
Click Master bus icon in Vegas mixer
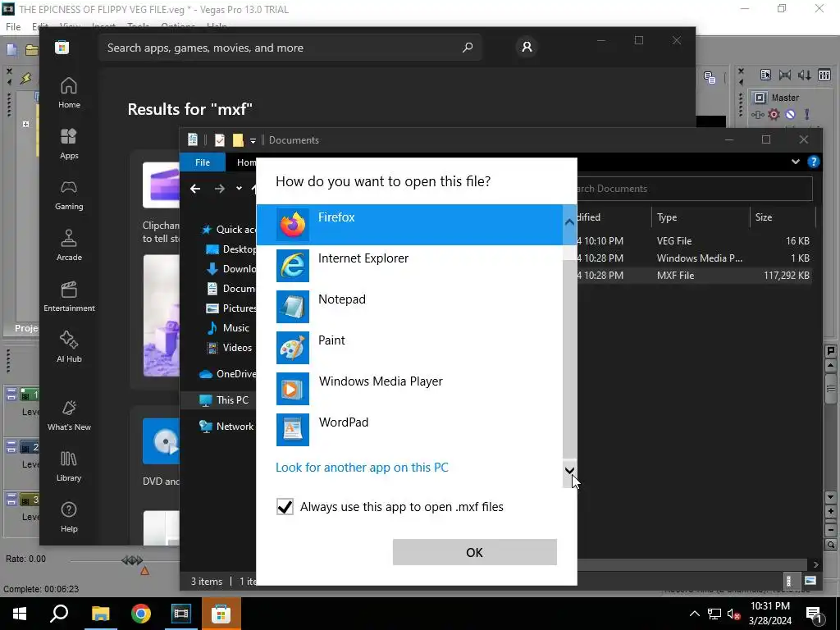click(760, 98)
